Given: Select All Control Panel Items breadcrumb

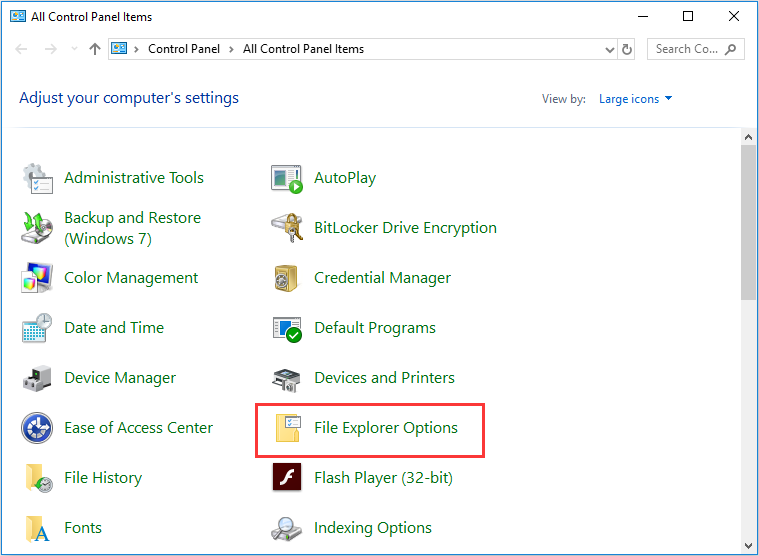Looking at the screenshot, I should click(x=303, y=49).
